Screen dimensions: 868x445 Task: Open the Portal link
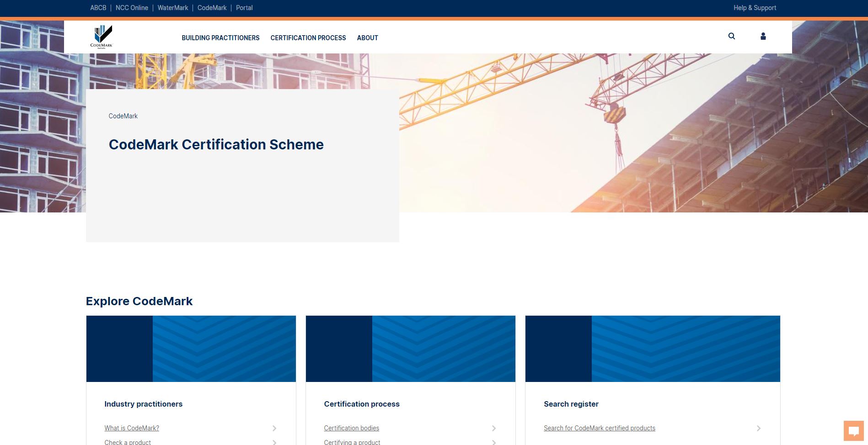[x=244, y=8]
